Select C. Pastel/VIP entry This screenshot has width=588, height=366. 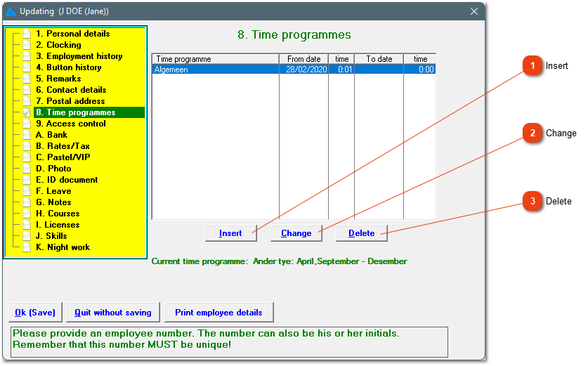tap(63, 157)
